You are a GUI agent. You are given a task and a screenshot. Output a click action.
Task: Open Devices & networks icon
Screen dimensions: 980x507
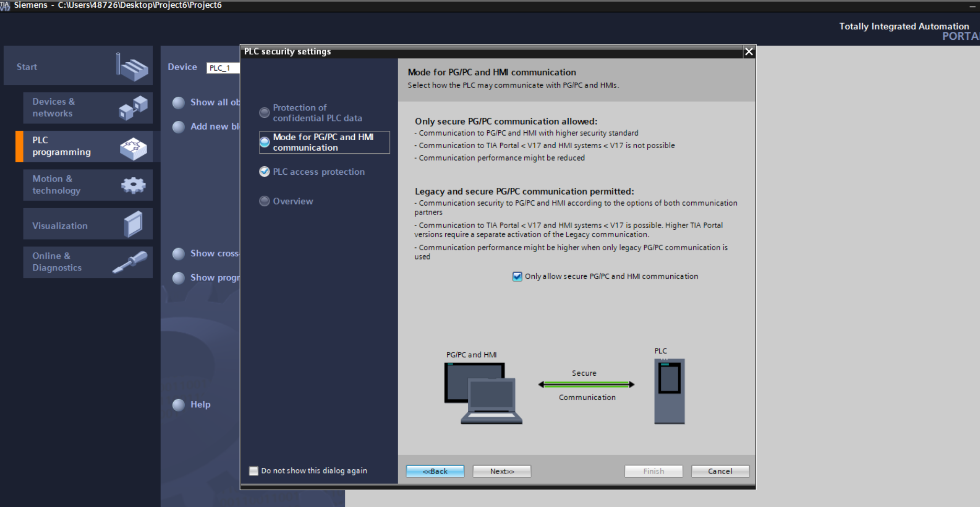tap(133, 108)
